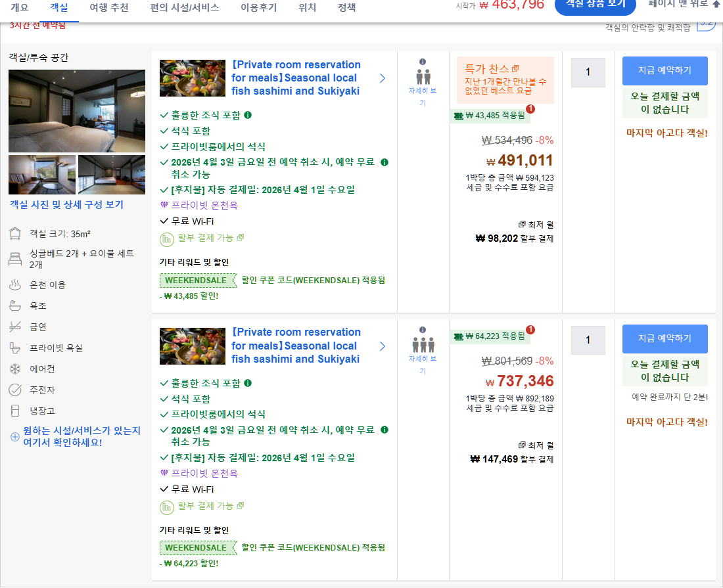Open 객실 사진 및 상세 구성 보기 link
723x588 pixels.
pos(67,204)
